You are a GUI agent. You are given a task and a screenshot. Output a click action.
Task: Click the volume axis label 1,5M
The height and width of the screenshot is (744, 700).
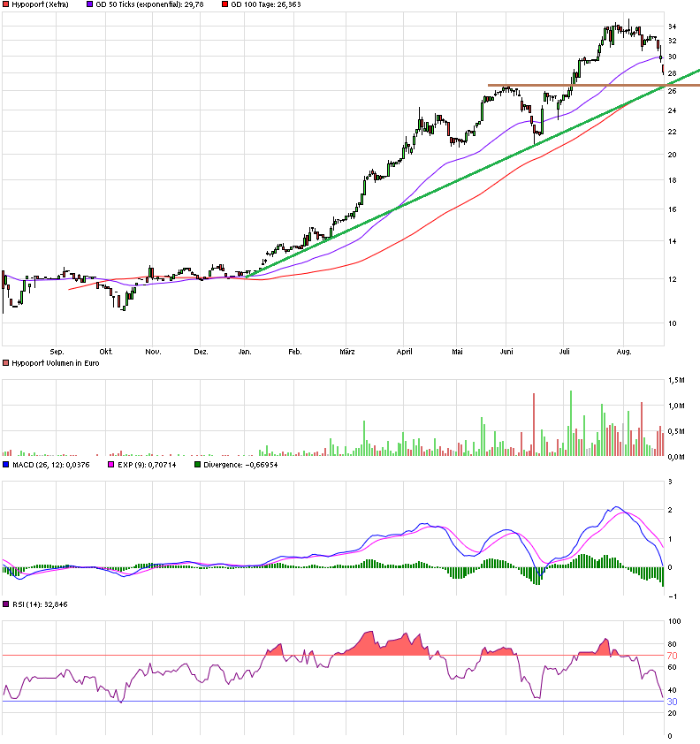point(676,380)
